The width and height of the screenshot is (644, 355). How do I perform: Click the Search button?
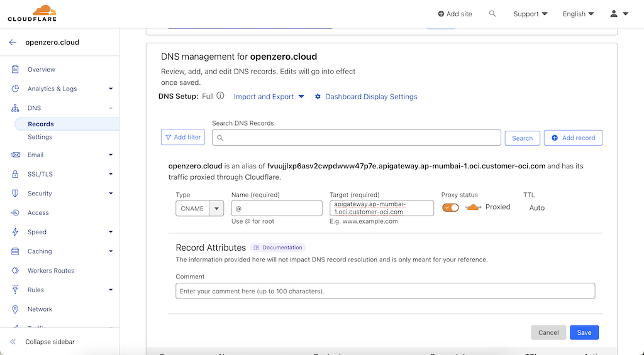click(x=523, y=138)
